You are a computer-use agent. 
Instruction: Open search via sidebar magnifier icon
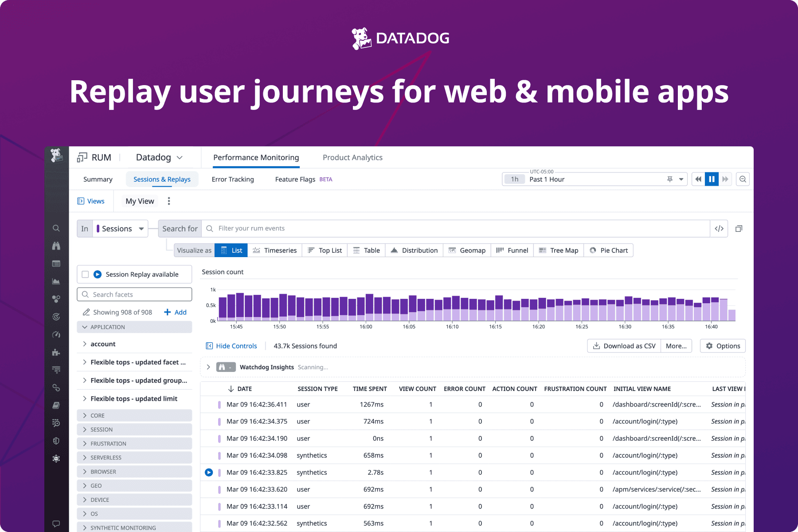(x=56, y=228)
